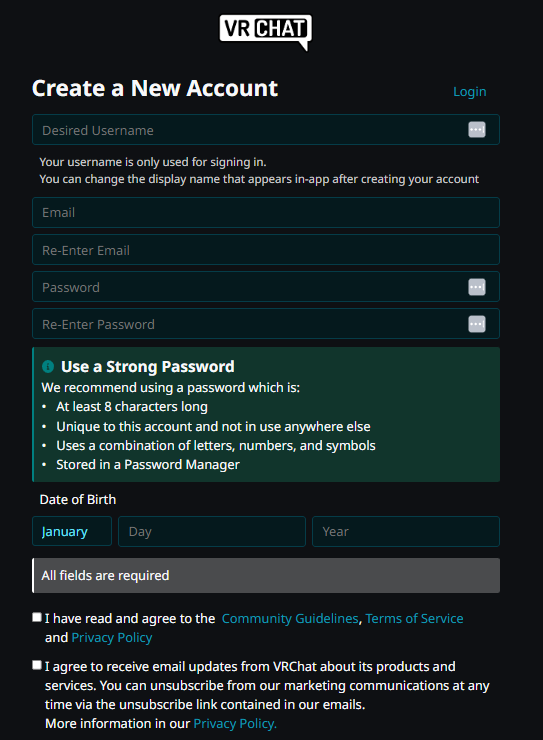Select the Year field for birth date
The width and height of the screenshot is (543, 740).
[406, 531]
